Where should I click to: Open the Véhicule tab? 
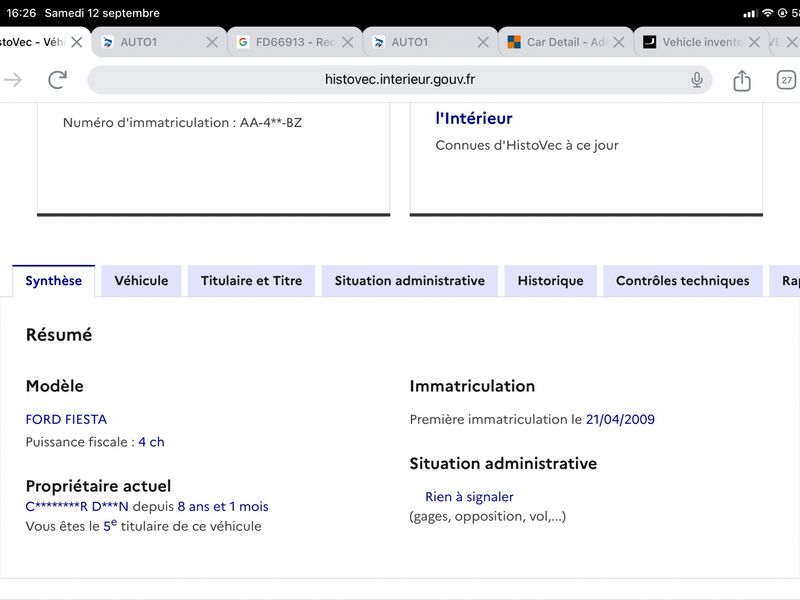tap(141, 281)
